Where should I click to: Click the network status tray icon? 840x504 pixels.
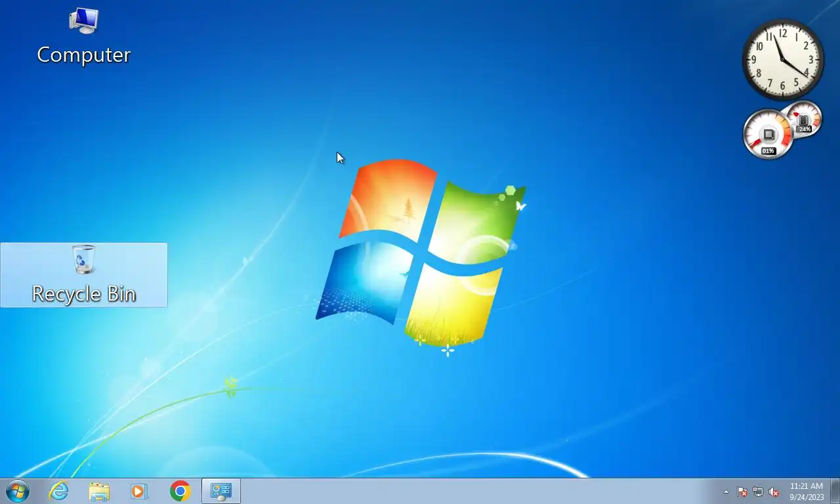click(758, 492)
